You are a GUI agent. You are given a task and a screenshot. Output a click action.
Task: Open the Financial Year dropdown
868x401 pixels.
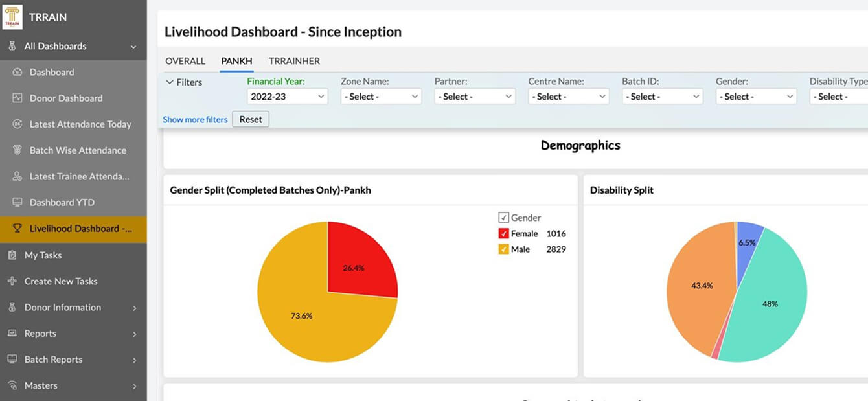pos(287,95)
